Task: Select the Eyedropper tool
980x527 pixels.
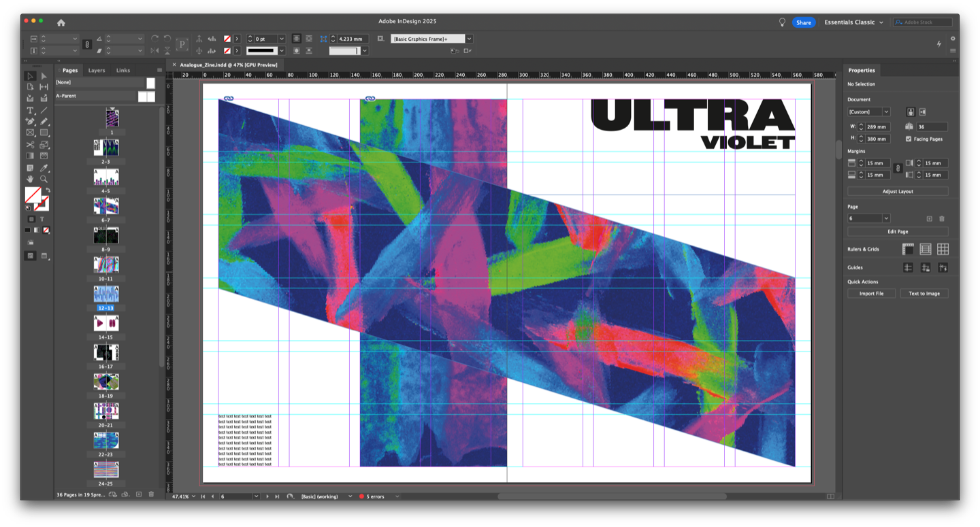Action: [44, 168]
